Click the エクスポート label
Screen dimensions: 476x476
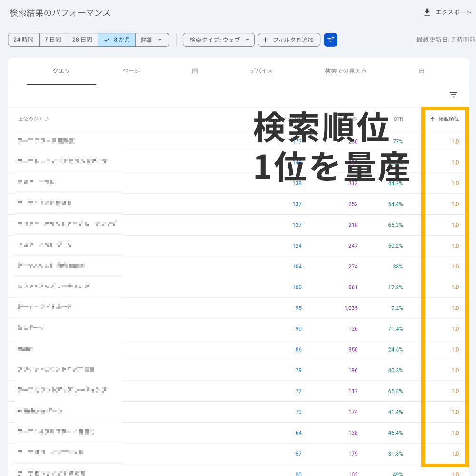[x=453, y=12]
